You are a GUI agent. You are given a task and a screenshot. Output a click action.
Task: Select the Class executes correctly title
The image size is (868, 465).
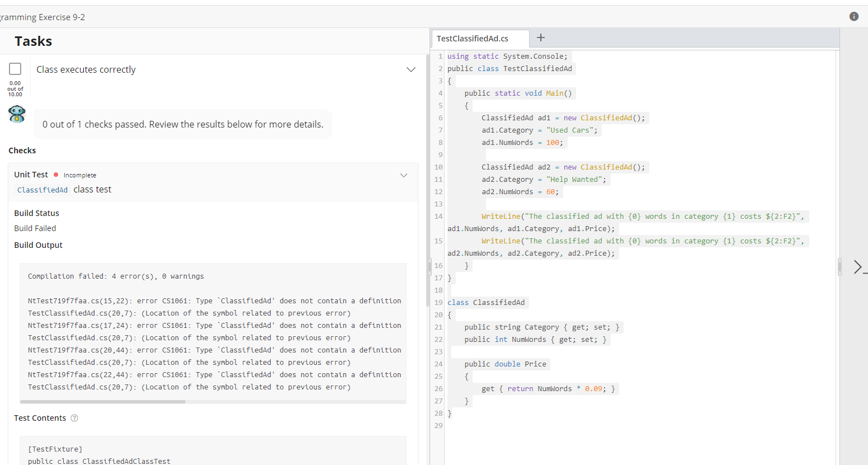click(86, 69)
